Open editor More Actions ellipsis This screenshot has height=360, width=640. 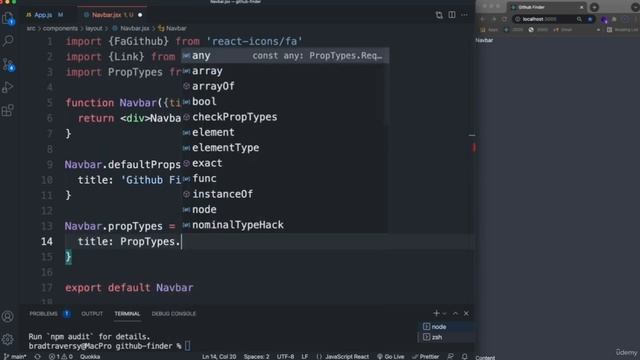(x=464, y=15)
